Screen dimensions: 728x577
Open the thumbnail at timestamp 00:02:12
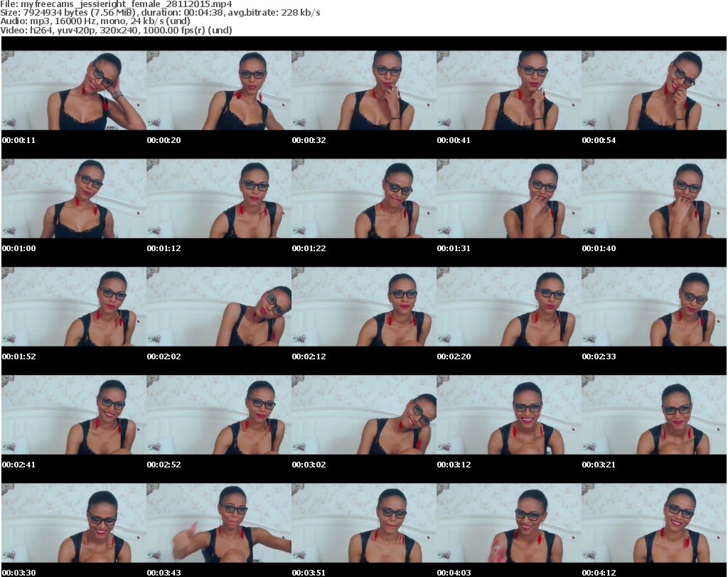[x=363, y=307]
